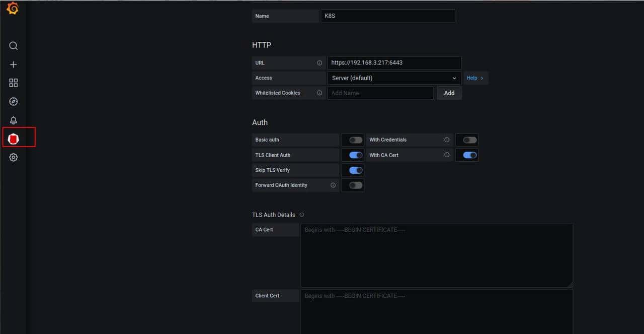Open the Alerting bell icon

14,120
